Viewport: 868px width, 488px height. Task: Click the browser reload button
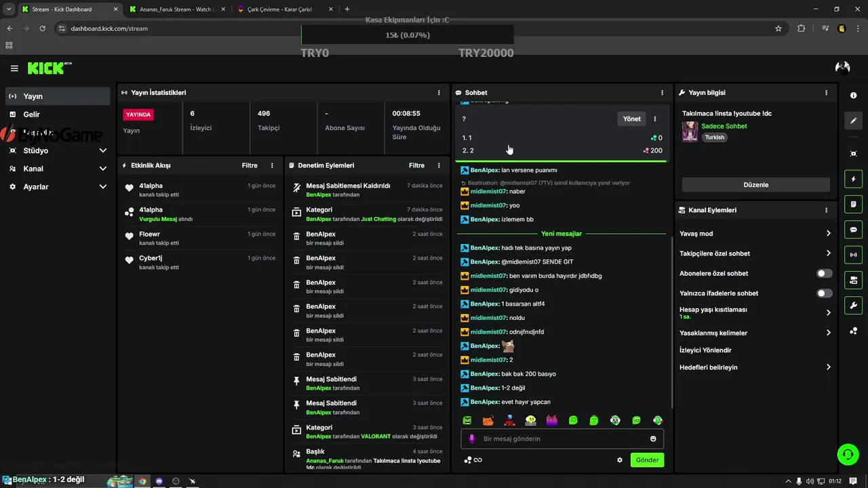[43, 28]
